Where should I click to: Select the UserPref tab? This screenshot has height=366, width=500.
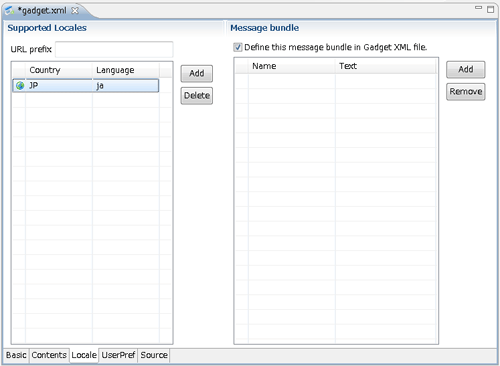tap(118, 355)
